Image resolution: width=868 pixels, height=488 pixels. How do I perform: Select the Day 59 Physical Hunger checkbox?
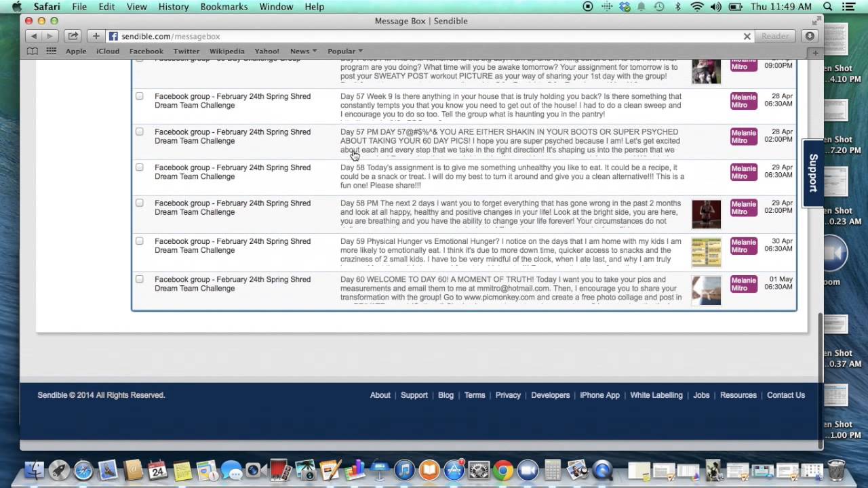click(139, 241)
